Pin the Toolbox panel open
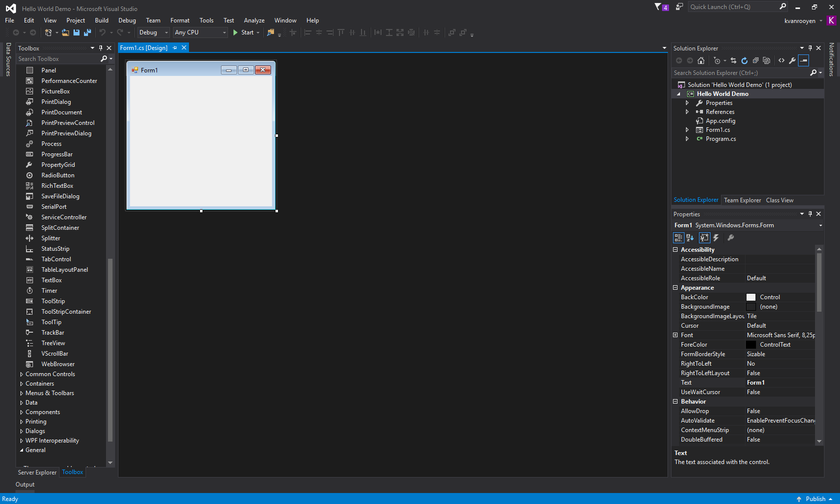Screen dimensions: 840x504 [x=100, y=48]
